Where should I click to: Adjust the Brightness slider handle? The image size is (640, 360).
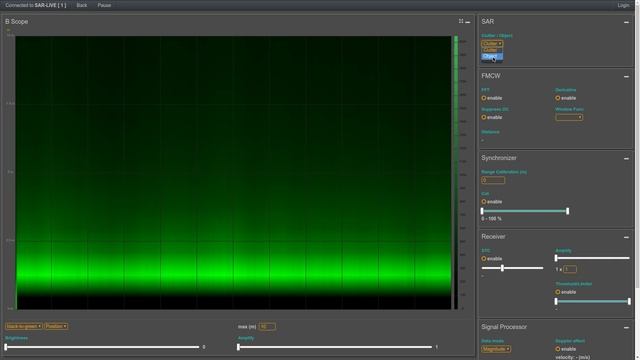(6, 347)
